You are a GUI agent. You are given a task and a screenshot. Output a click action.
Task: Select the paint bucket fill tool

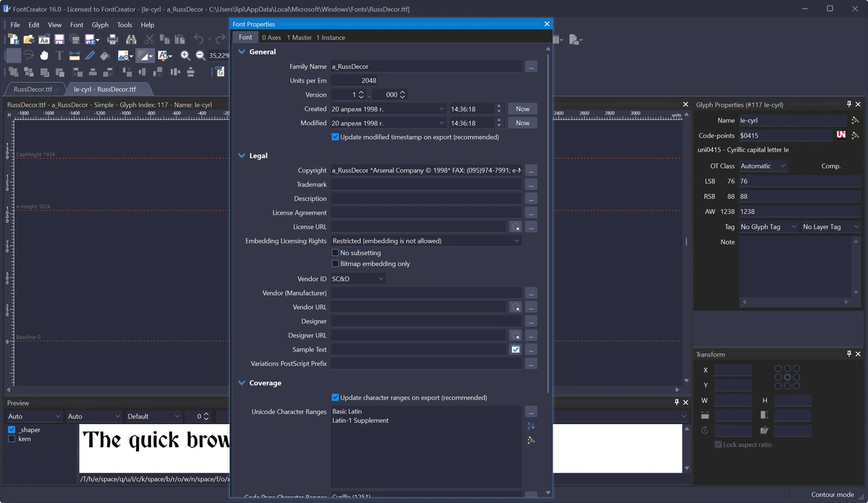105,55
